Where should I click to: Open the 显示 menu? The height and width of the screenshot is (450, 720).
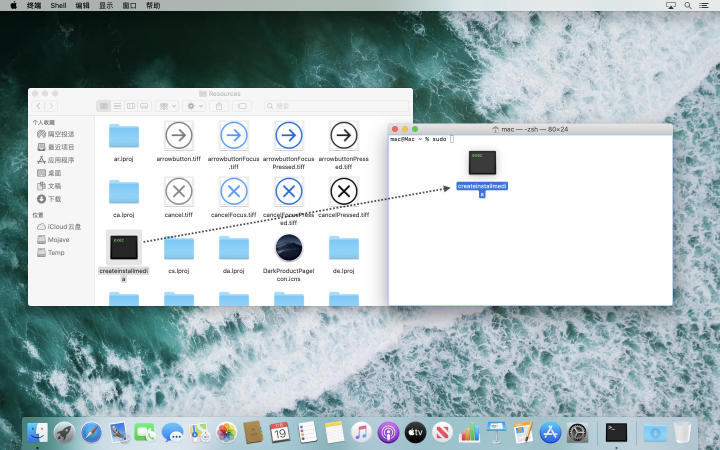pyautogui.click(x=106, y=6)
